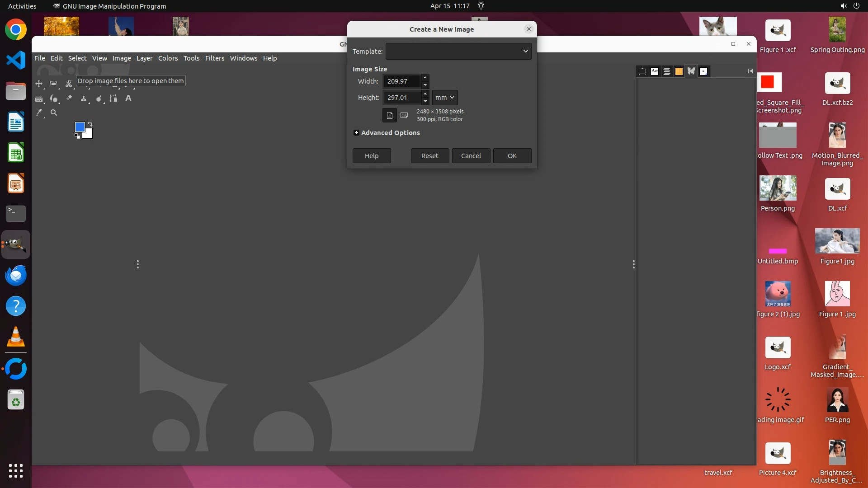This screenshot has width=868, height=488.
Task: Open the Filters menu
Action: [x=214, y=58]
